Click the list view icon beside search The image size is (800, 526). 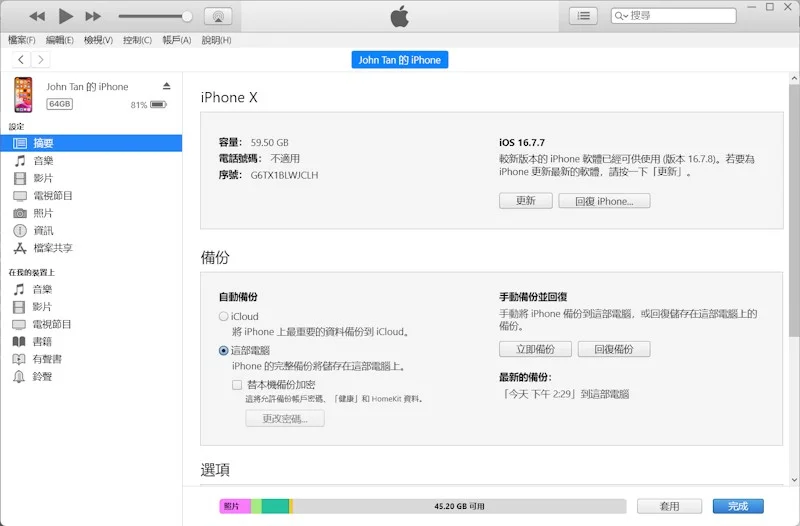pyautogui.click(x=583, y=16)
